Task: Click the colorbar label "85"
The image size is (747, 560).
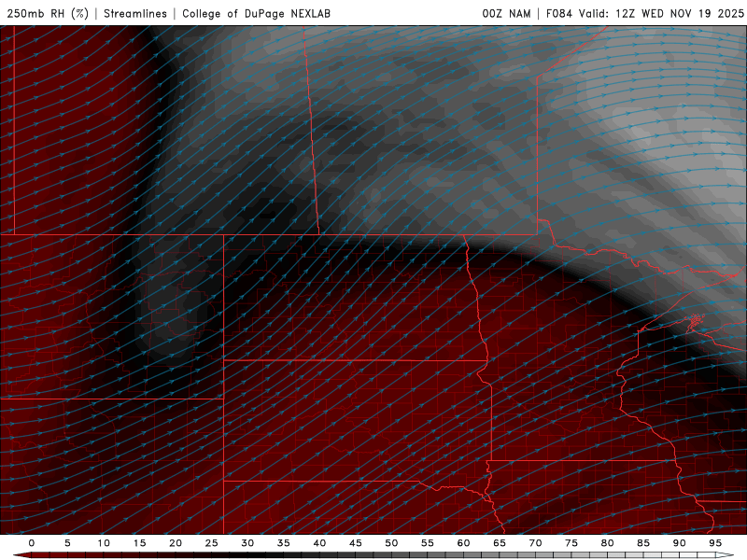Action: (643, 543)
